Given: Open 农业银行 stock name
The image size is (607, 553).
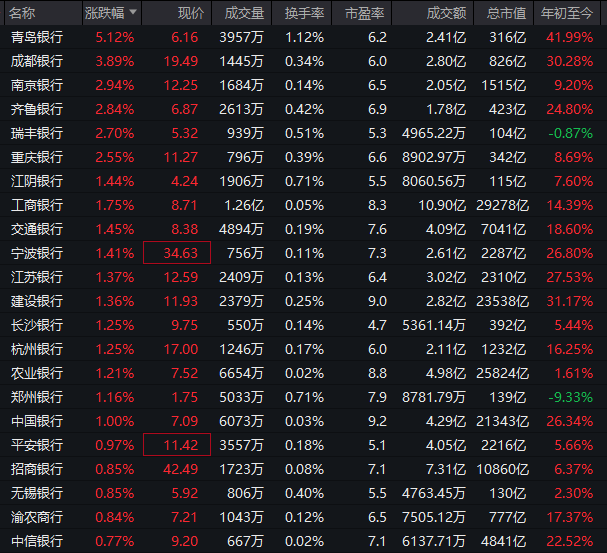Looking at the screenshot, I should coord(37,373).
